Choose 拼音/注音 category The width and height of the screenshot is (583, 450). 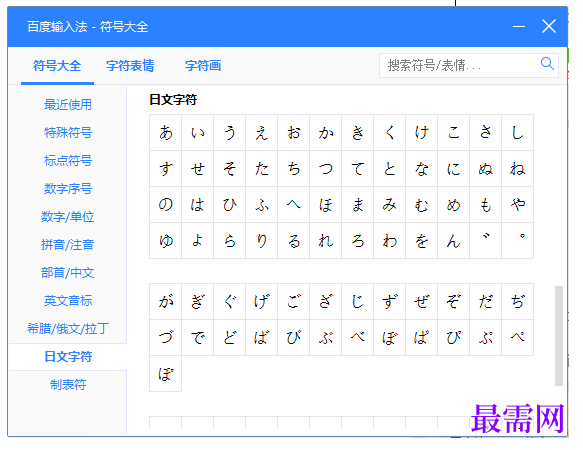68,245
